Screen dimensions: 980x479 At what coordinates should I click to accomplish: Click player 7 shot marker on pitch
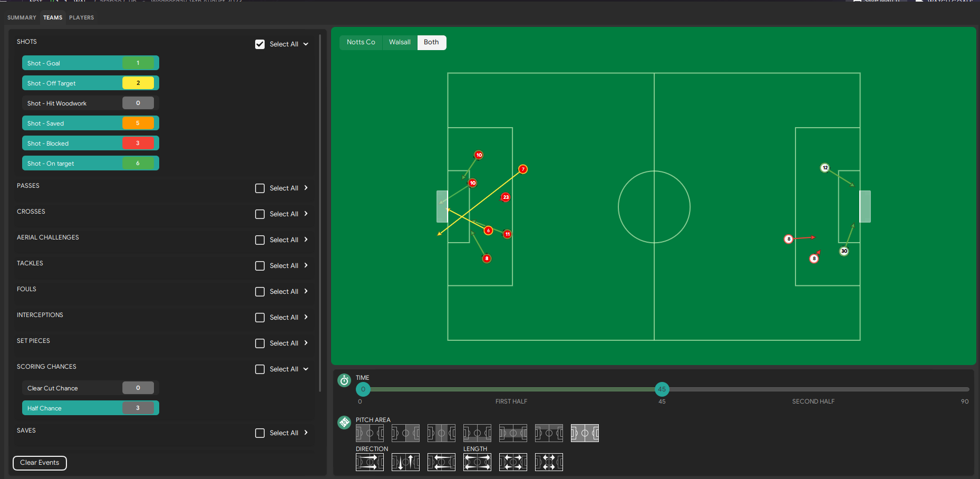pyautogui.click(x=523, y=169)
